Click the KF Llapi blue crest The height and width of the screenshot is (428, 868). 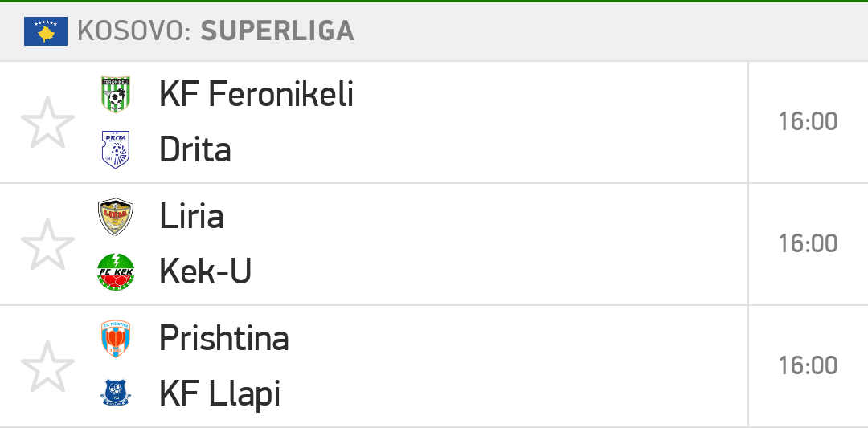116,393
